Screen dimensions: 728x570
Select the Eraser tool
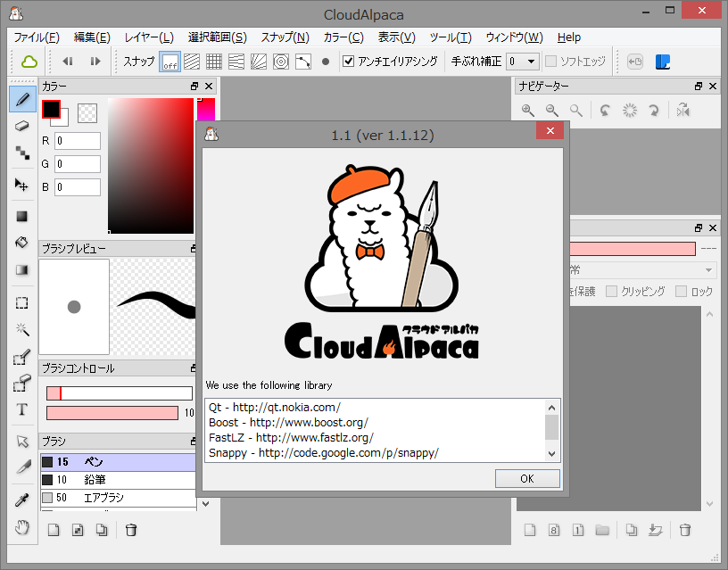(21, 125)
